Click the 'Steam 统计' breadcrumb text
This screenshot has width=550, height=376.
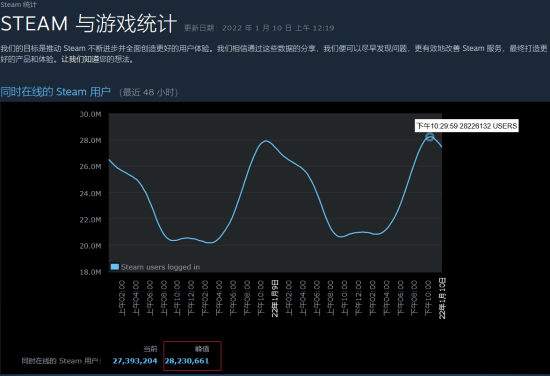[x=18, y=5]
